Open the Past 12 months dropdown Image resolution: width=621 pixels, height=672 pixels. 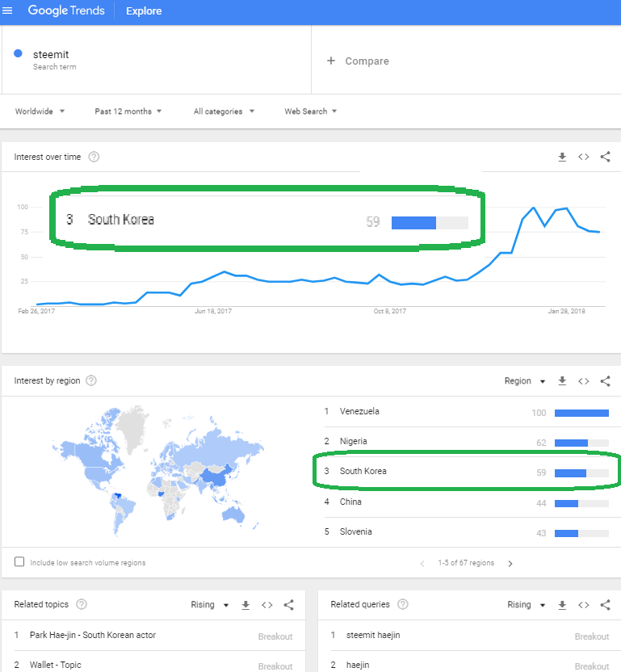[128, 111]
